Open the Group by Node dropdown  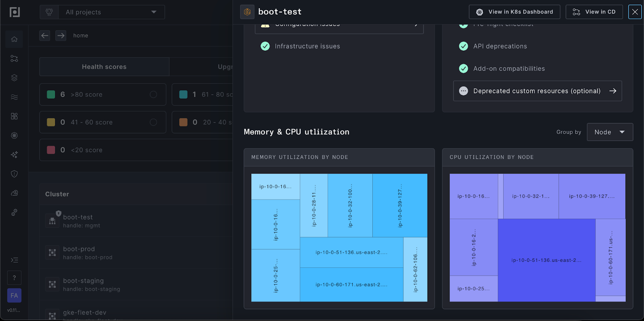610,132
